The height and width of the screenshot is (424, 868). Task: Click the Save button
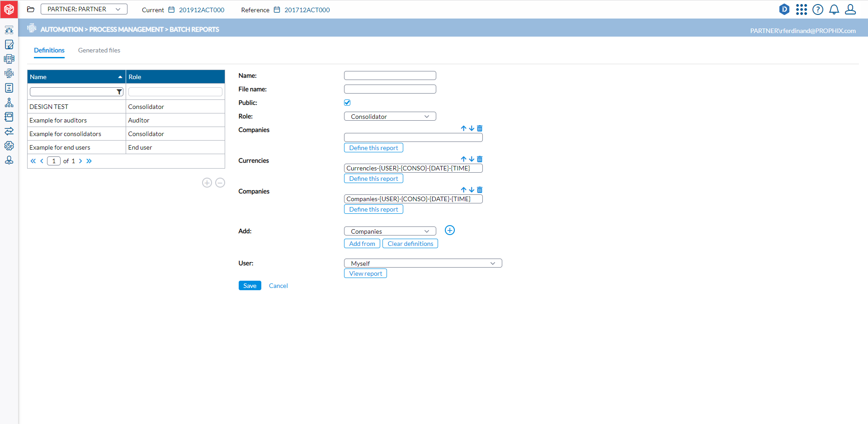(x=250, y=286)
